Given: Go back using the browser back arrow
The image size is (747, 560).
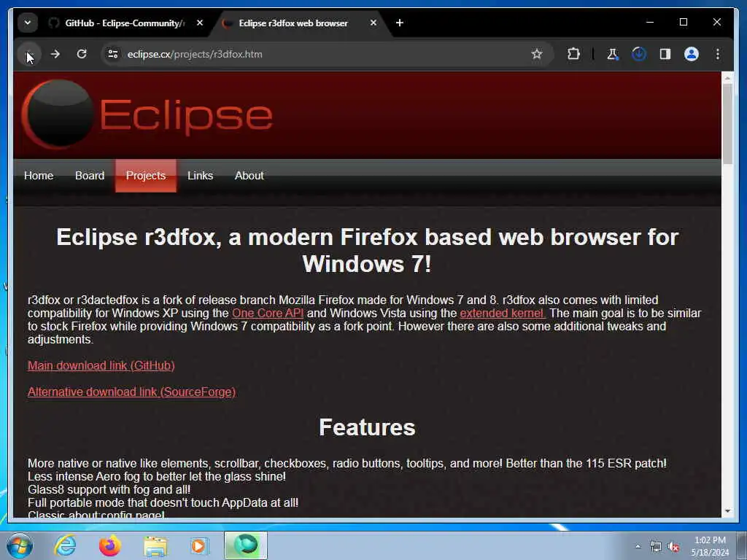Looking at the screenshot, I should pos(29,54).
